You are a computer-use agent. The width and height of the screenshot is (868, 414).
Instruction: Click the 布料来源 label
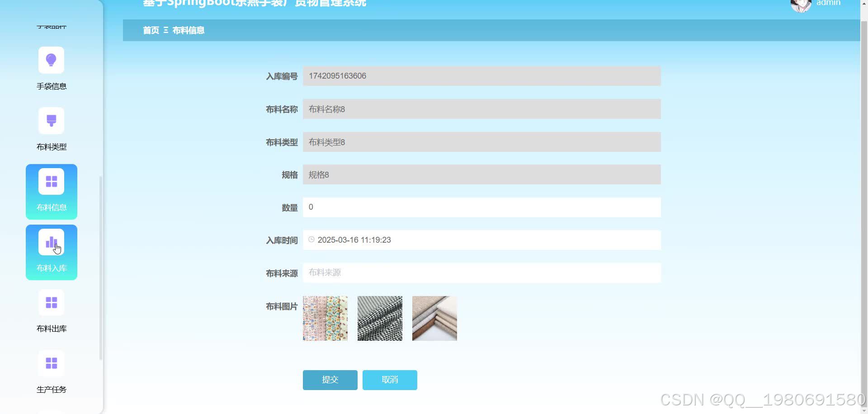coord(282,273)
